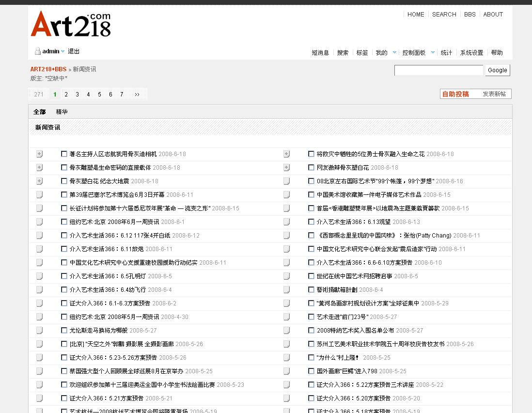Click folder icon beside 骨灰塑白花 纪念大地震
The image size is (532, 413).
click(x=39, y=181)
